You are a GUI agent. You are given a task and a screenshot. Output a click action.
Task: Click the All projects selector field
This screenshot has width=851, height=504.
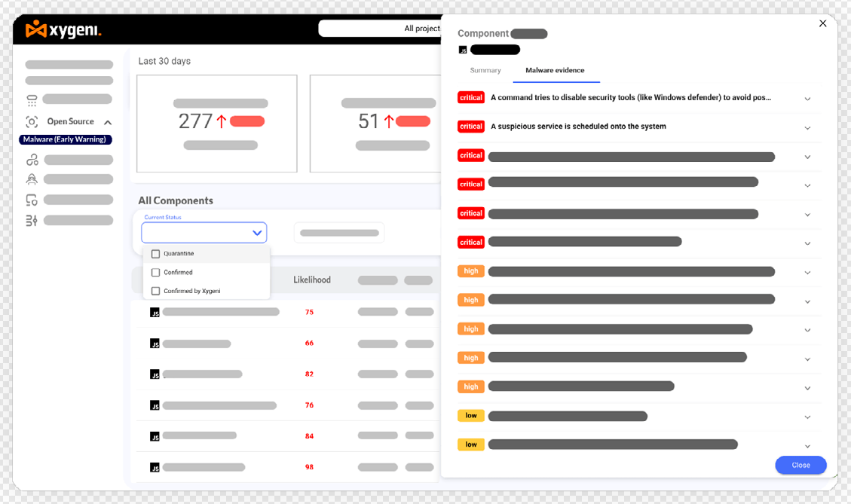tap(379, 29)
